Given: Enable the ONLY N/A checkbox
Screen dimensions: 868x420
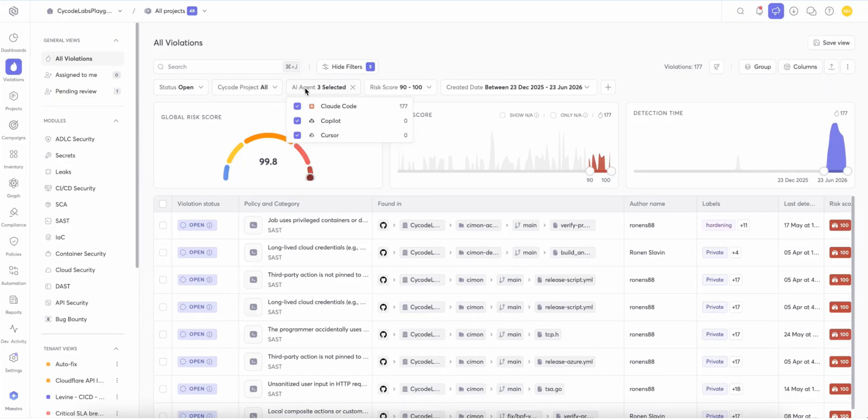Looking at the screenshot, I should (553, 115).
